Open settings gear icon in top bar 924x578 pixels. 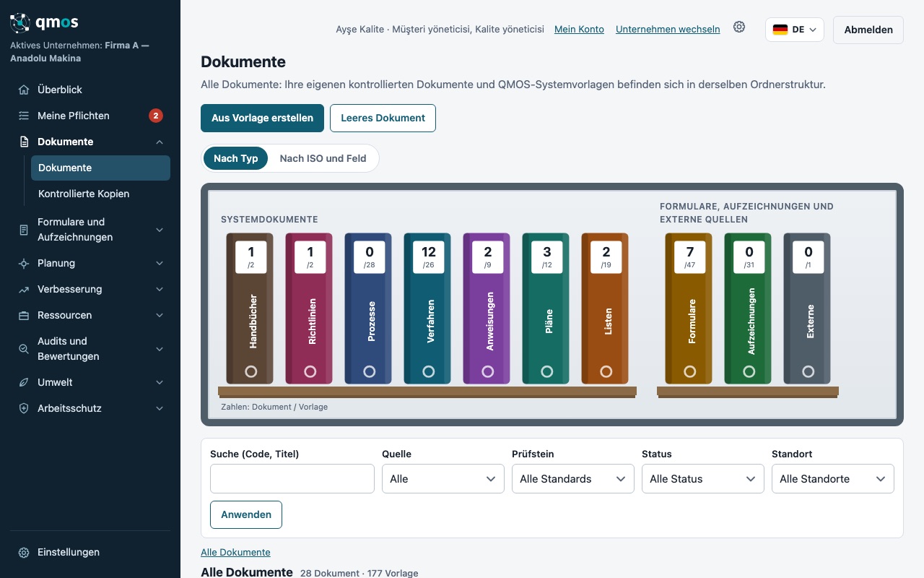tap(739, 27)
